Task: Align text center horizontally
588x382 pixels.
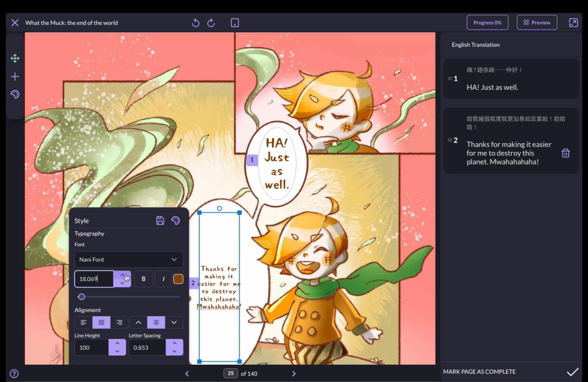Action: 101,322
